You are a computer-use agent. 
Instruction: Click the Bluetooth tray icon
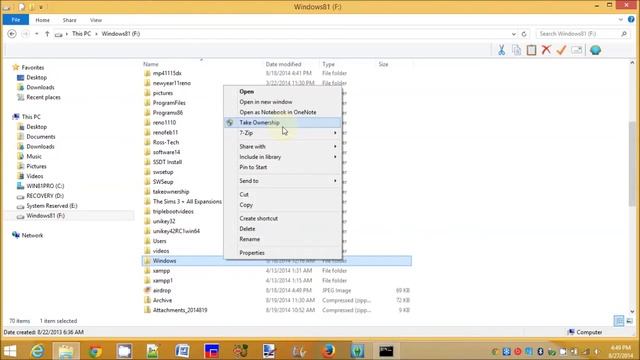pos(540,351)
